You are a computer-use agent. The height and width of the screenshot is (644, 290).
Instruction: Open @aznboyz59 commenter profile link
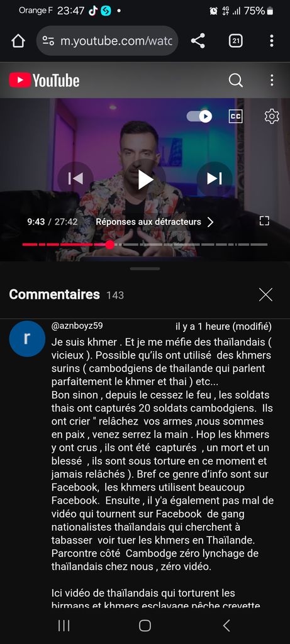pyautogui.click(x=77, y=326)
